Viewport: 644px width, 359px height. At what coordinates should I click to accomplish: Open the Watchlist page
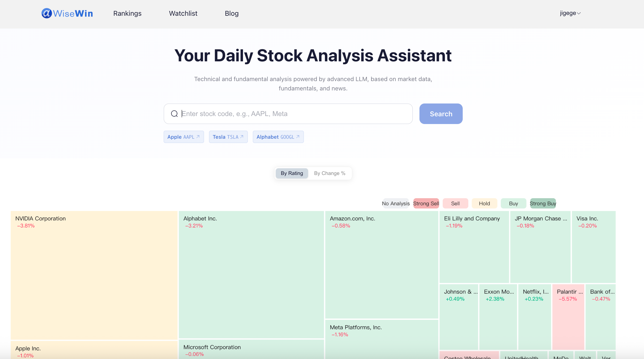point(183,13)
